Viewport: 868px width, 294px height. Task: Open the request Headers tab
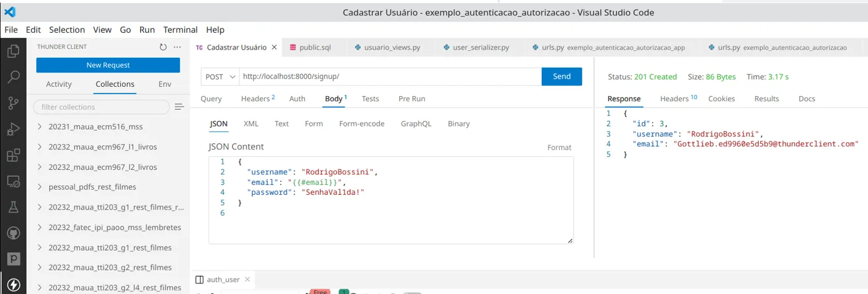coord(257,99)
